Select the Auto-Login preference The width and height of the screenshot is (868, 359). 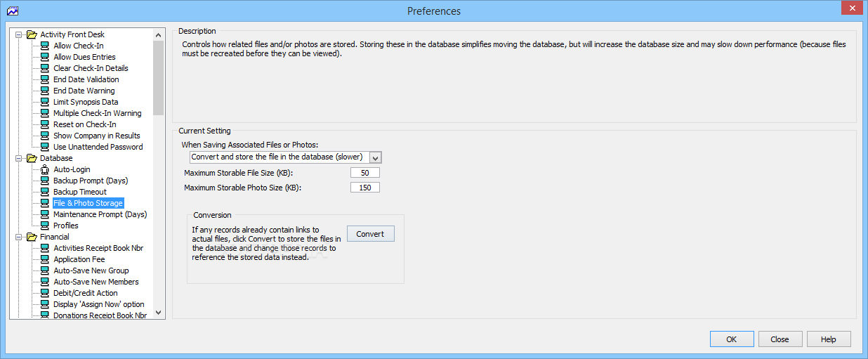(x=72, y=169)
